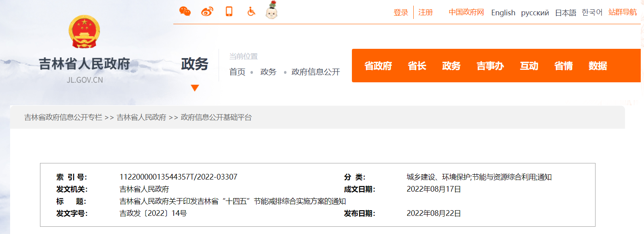Screen dimensions: 644x234
Task: Open the wheelchair accessibility icon
Action: tap(251, 11)
